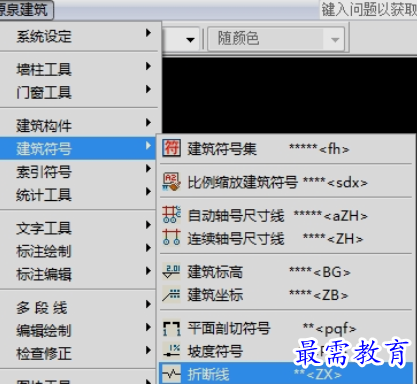Choose 比例缩放建筑符号 <sdx> command
Screen dimensions: 417x384
[x=286, y=182]
